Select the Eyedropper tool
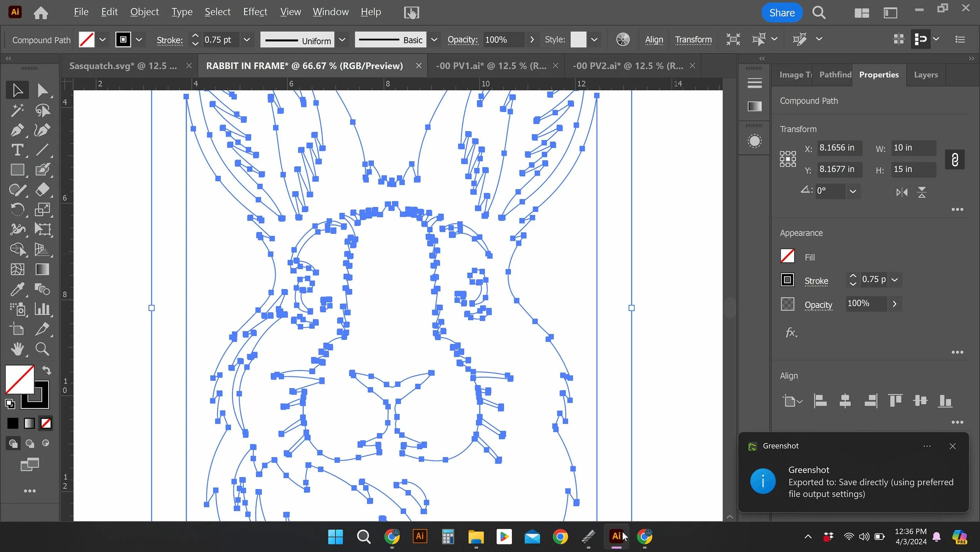The image size is (980, 552). [17, 290]
